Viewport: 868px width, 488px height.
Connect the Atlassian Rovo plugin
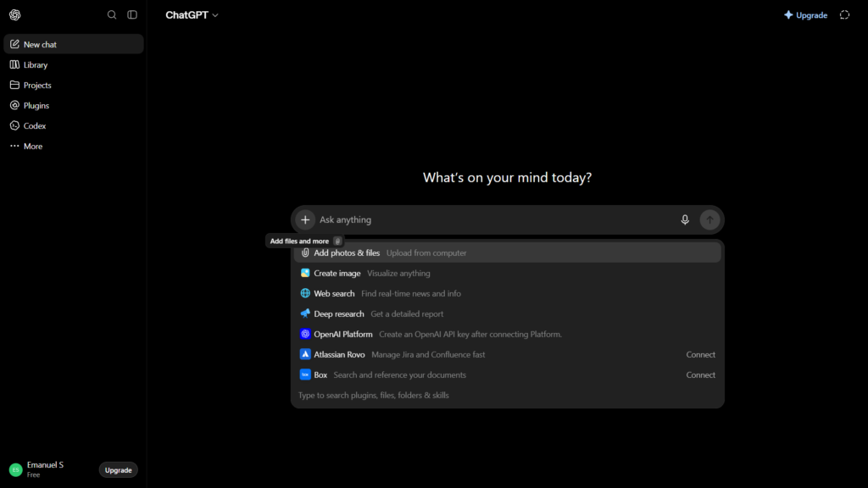pyautogui.click(x=700, y=355)
